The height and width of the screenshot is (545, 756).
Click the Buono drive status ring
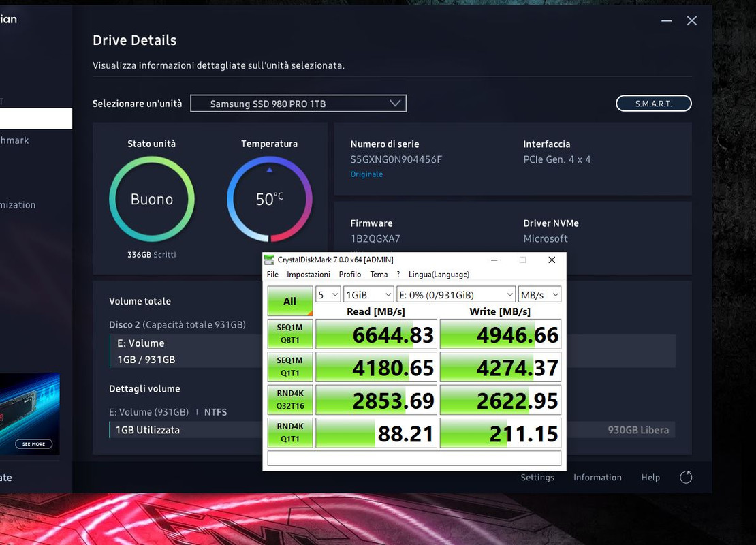coord(152,199)
